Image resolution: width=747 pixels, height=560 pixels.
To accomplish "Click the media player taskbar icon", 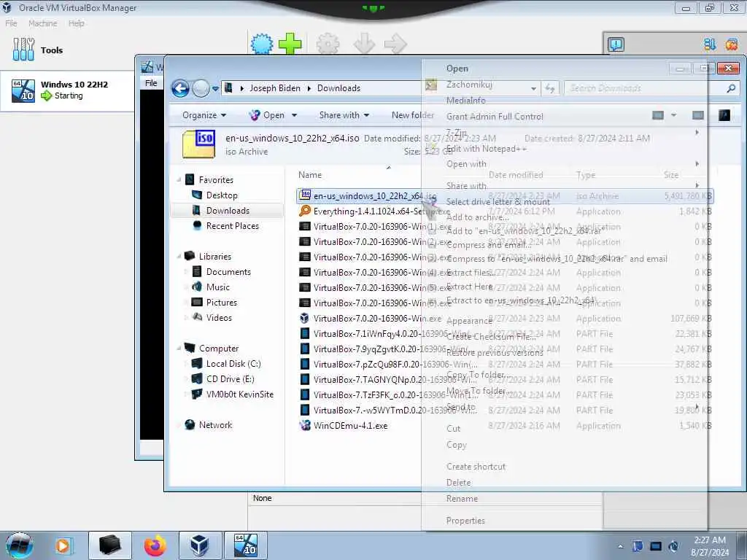I will (63, 545).
